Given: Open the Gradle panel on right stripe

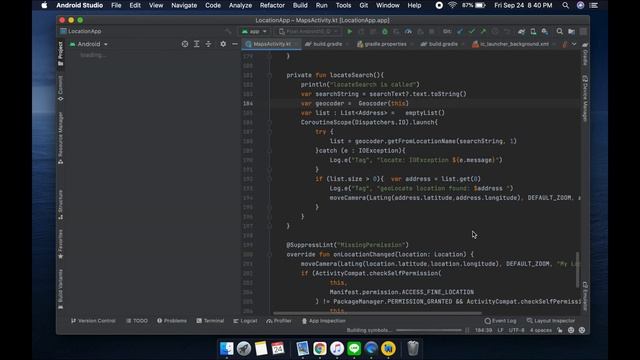Looking at the screenshot, I should click(x=585, y=54).
